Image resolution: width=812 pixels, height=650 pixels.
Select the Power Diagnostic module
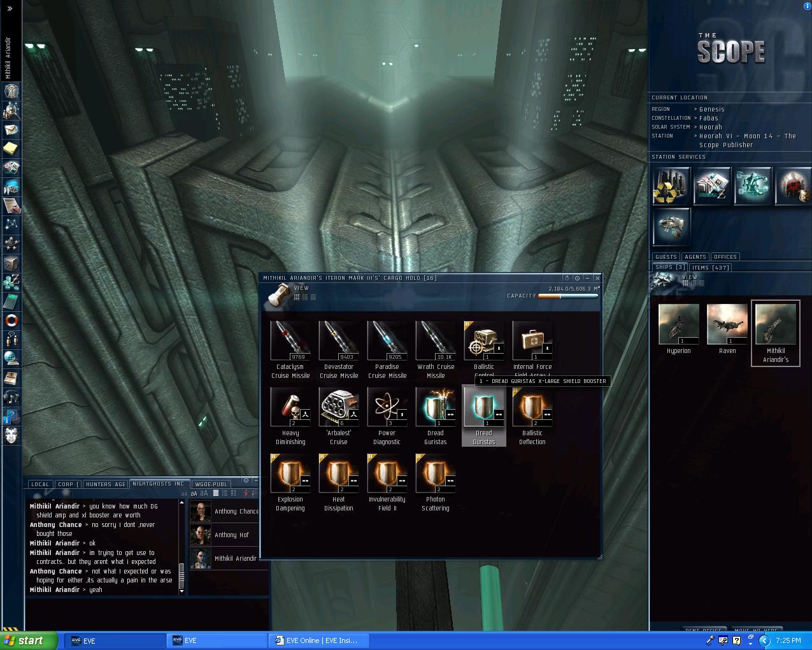(x=387, y=415)
